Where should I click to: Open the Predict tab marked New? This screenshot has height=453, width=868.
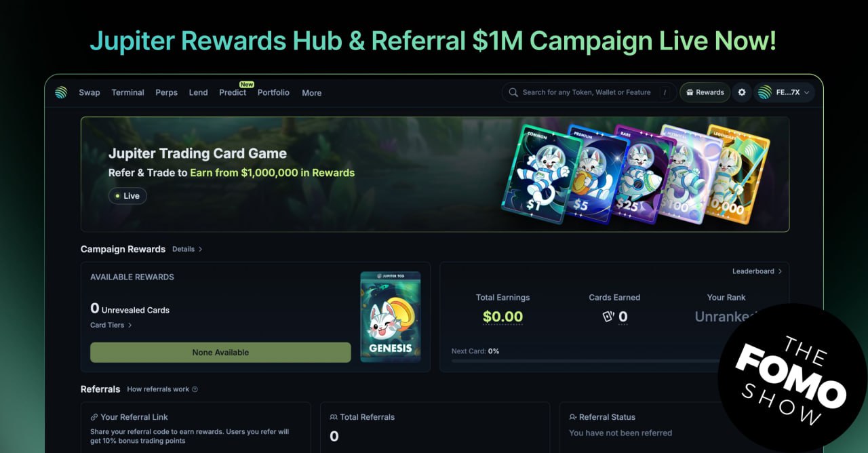[x=233, y=92]
